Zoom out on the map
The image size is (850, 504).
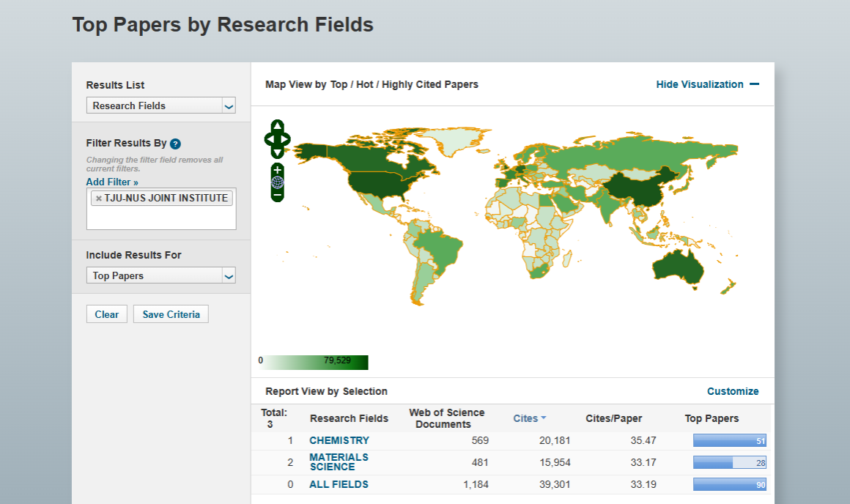coord(278,196)
